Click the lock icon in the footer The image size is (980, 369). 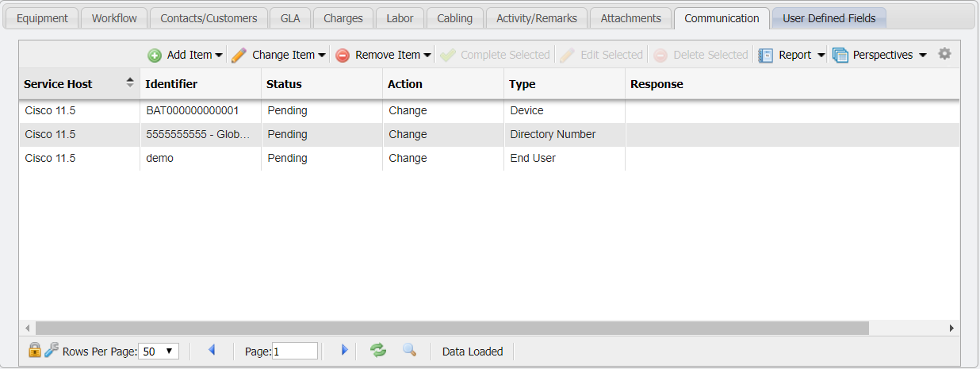pos(34,350)
